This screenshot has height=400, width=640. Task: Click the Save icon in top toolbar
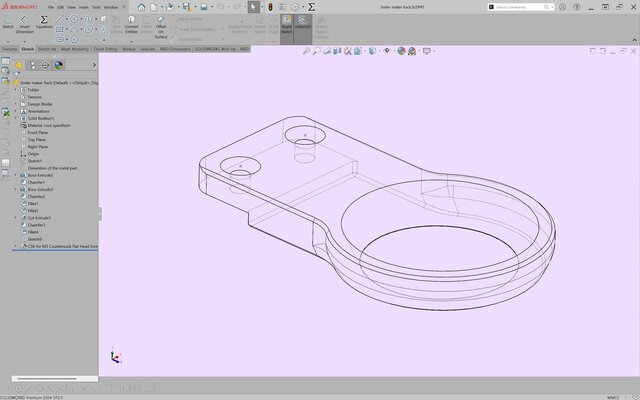187,7
